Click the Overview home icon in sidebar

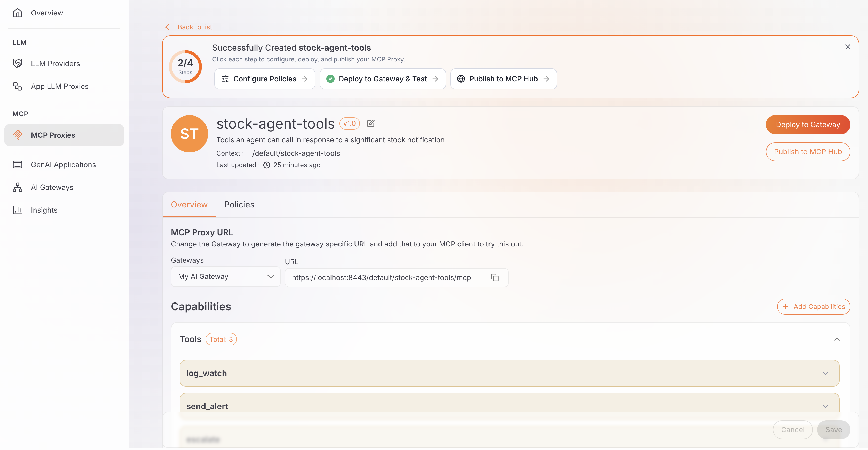click(18, 13)
